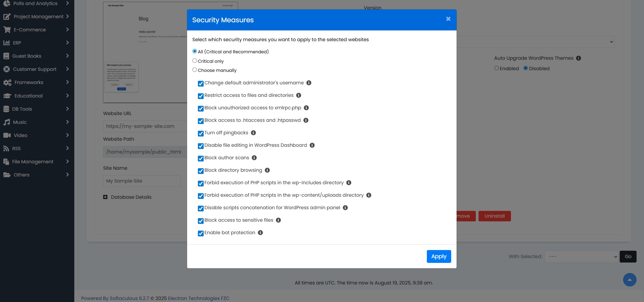The height and width of the screenshot is (302, 644).
Task: Toggle Turn off pingbacks checkbox
Action: (201, 133)
